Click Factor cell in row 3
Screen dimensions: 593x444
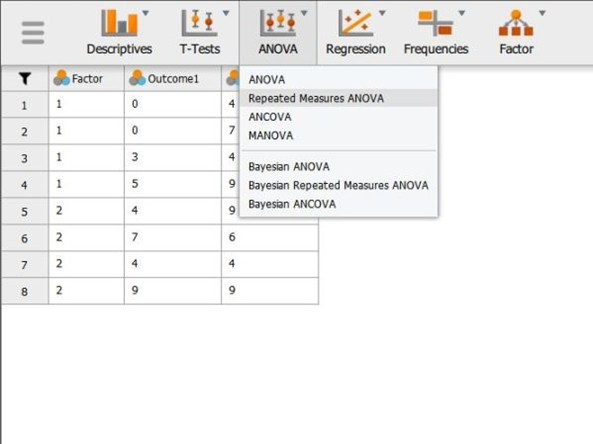(x=86, y=158)
